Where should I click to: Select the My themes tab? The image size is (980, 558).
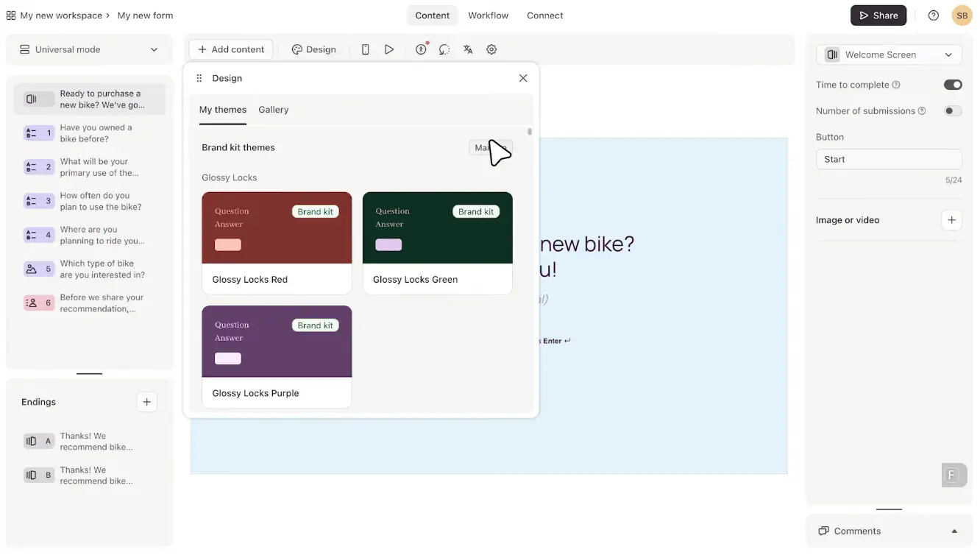(x=223, y=110)
